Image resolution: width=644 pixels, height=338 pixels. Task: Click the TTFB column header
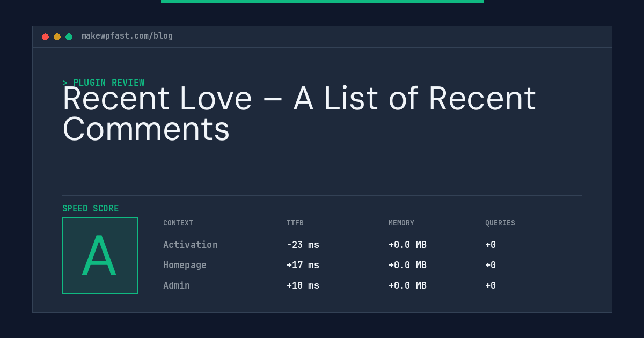tap(295, 223)
